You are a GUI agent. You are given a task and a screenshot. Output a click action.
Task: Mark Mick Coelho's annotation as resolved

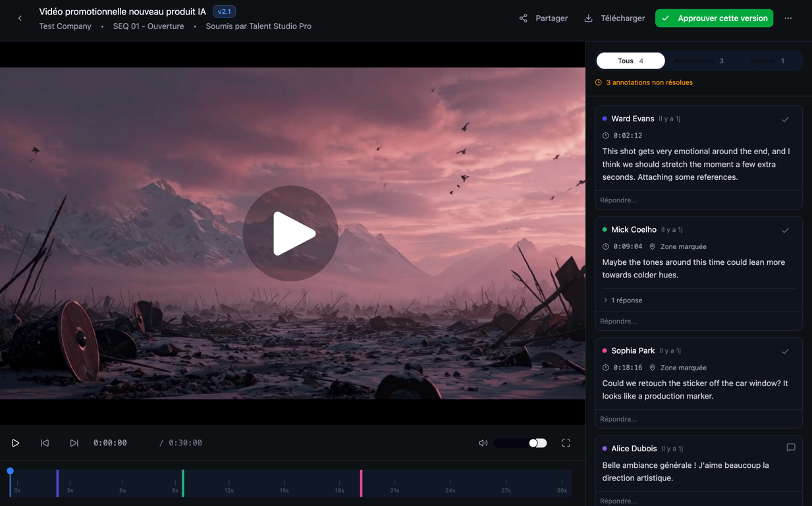(785, 230)
